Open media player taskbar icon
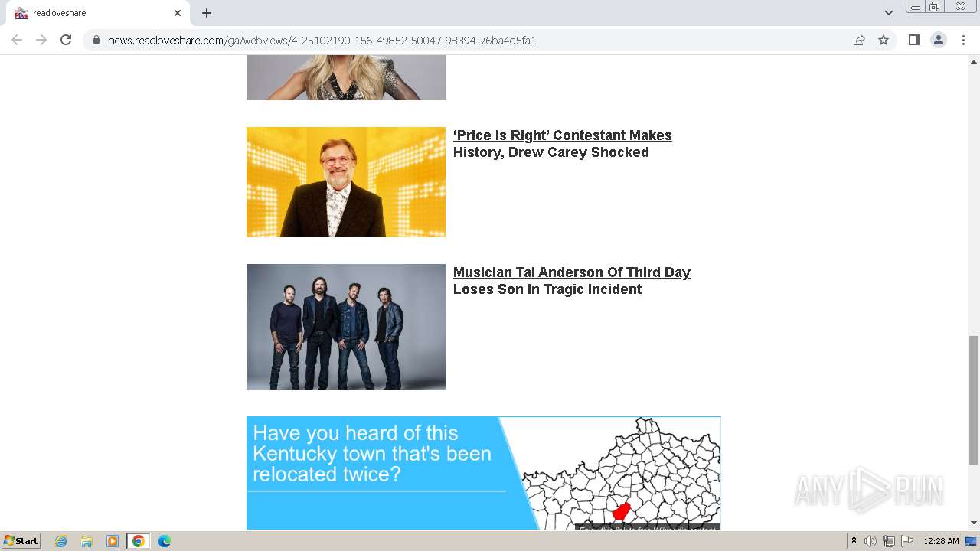This screenshot has width=980, height=551. pyautogui.click(x=113, y=541)
